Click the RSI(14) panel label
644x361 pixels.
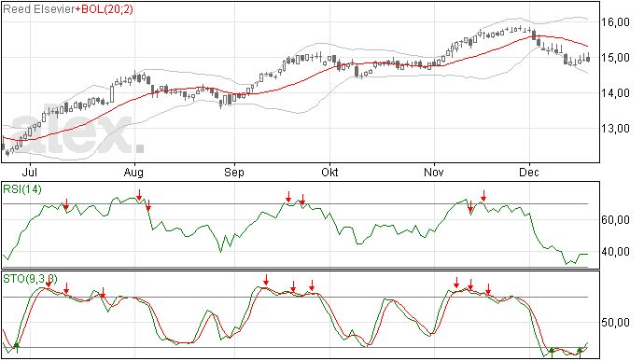click(x=22, y=189)
